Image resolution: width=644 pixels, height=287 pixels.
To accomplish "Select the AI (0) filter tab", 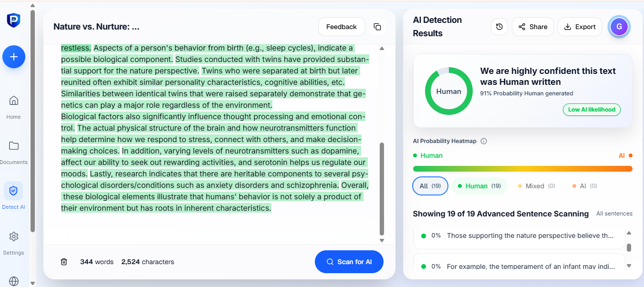I will [x=584, y=186].
